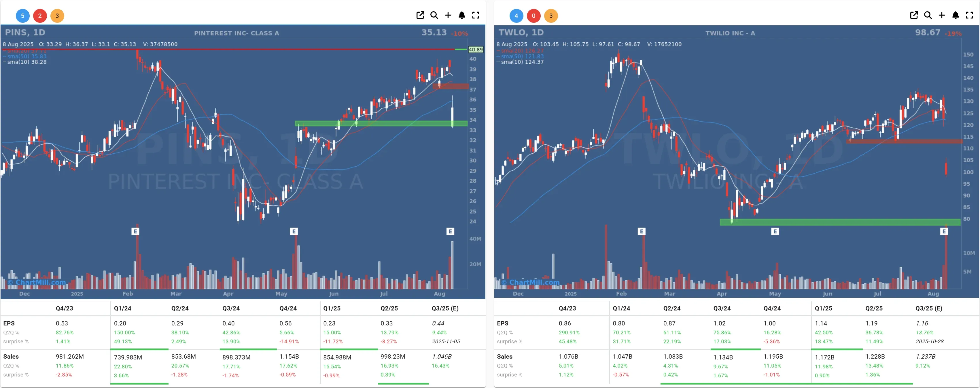Click the PINS, 1D ticker title
This screenshot has height=388, width=980.
point(25,32)
